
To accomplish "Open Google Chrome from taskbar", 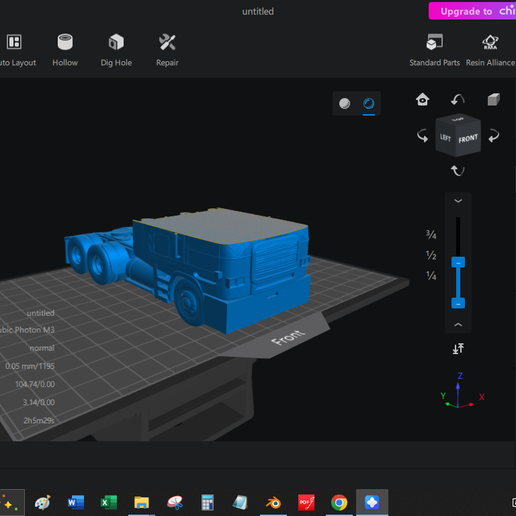I will (339, 502).
